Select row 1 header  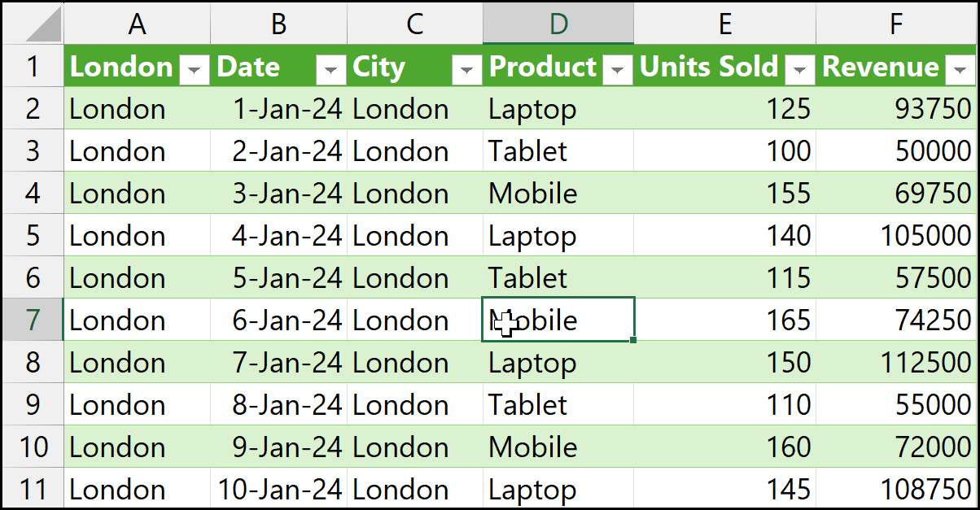click(33, 67)
